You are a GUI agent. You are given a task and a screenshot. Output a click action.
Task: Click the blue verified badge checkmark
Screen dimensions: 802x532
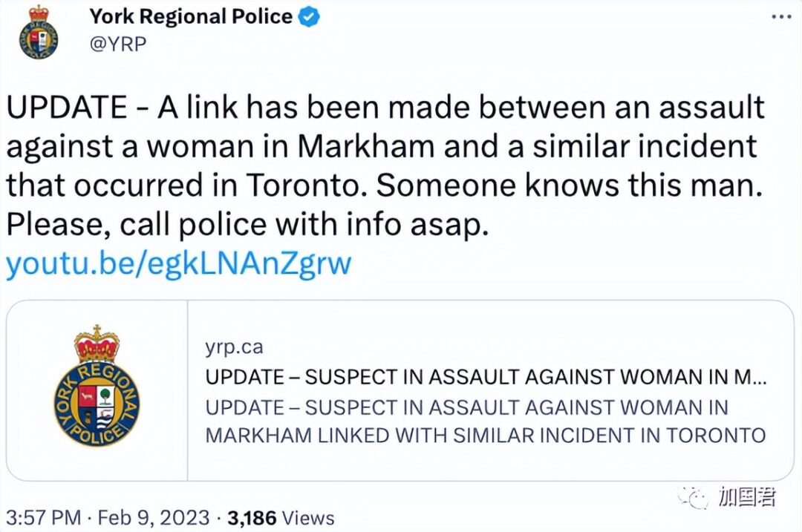coord(309,17)
